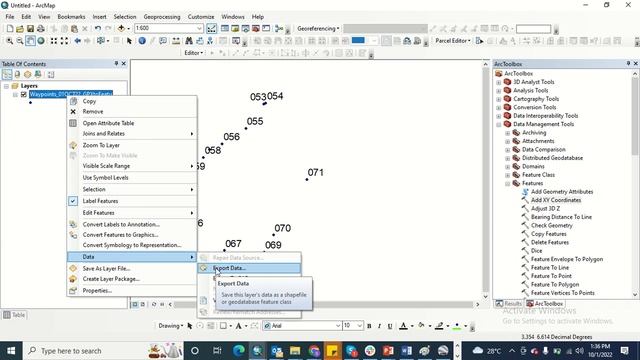Viewport: 640px width, 360px height.
Task: Open the Add XY Coordinates tool
Action: pyautogui.click(x=556, y=200)
